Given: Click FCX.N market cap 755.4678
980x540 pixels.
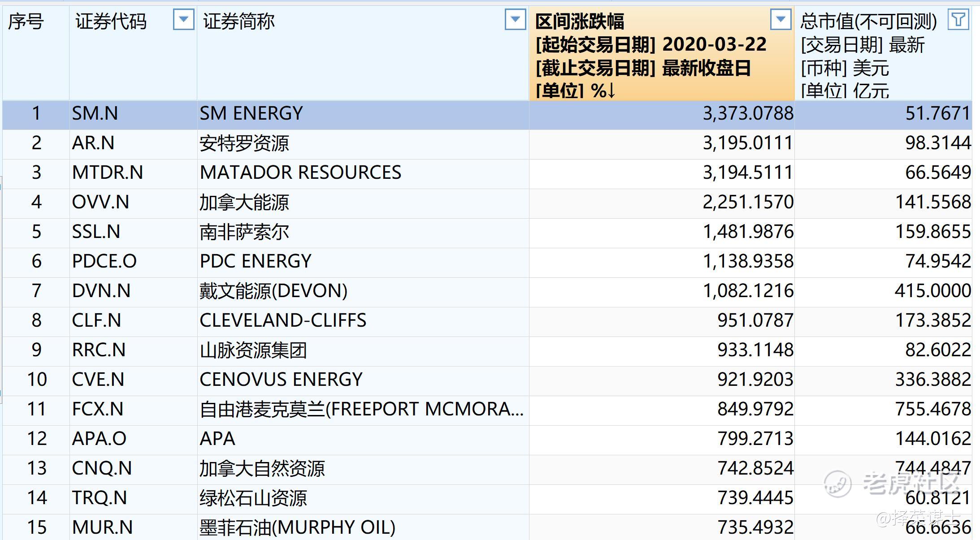Looking at the screenshot, I should pyautogui.click(x=932, y=409).
